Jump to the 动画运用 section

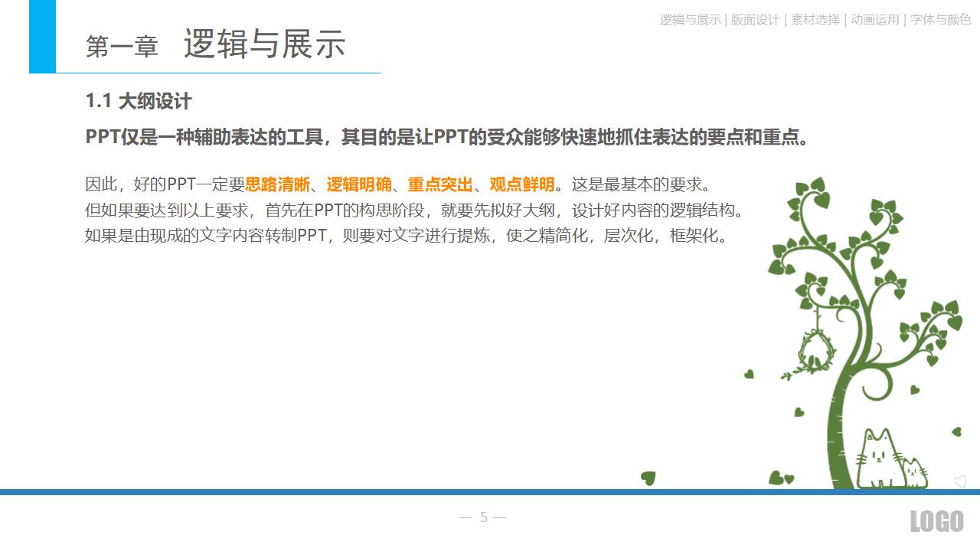click(875, 20)
